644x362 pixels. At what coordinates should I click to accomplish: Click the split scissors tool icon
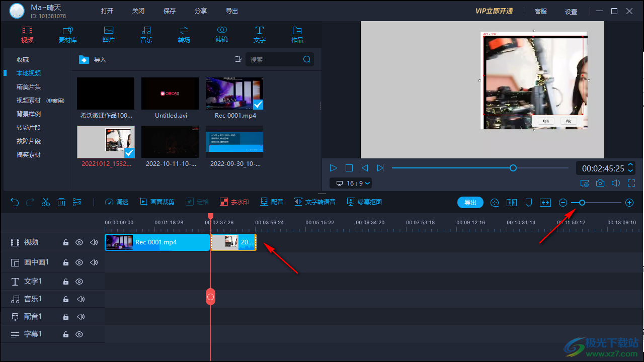click(x=46, y=202)
